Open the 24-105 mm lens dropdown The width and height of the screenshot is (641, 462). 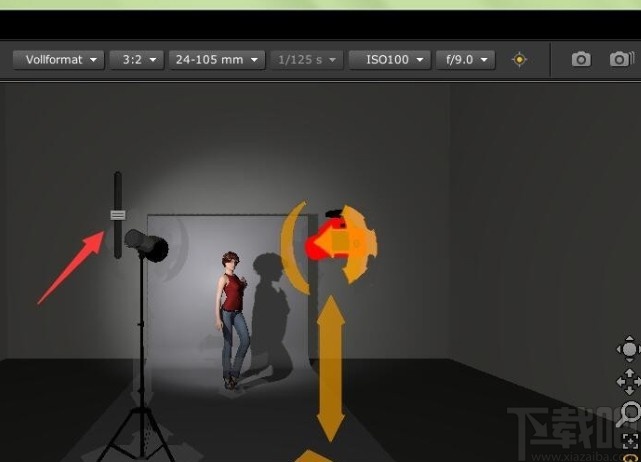pyautogui.click(x=217, y=60)
